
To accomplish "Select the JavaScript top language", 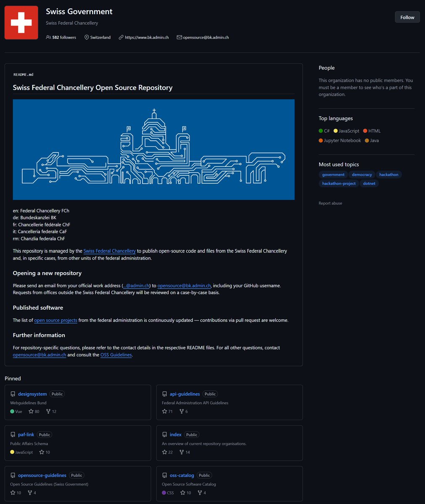I will coord(346,131).
